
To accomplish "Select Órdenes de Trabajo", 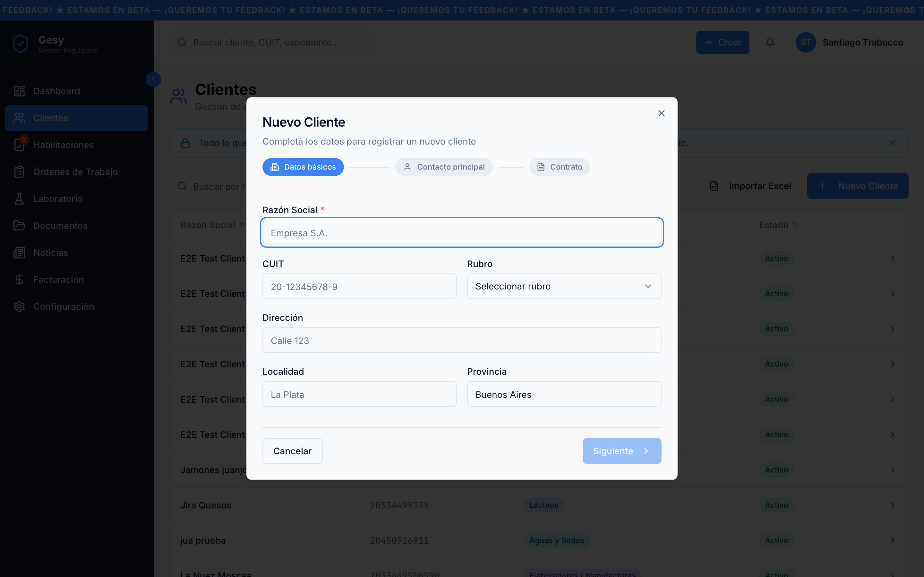I will click(75, 172).
